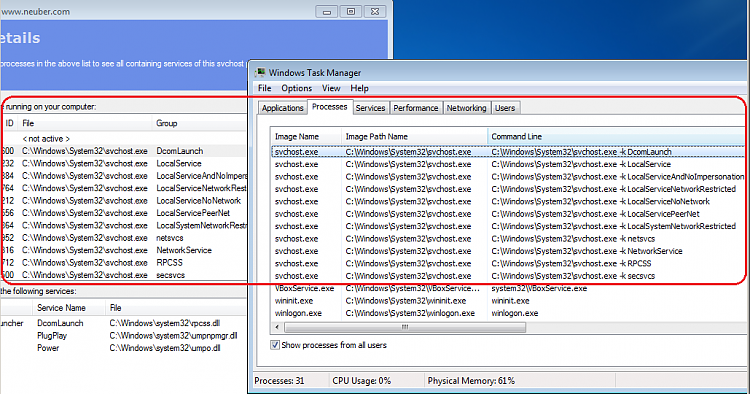
Task: Select svchost.exe row with -k DcomLaunch
Action: coord(508,152)
